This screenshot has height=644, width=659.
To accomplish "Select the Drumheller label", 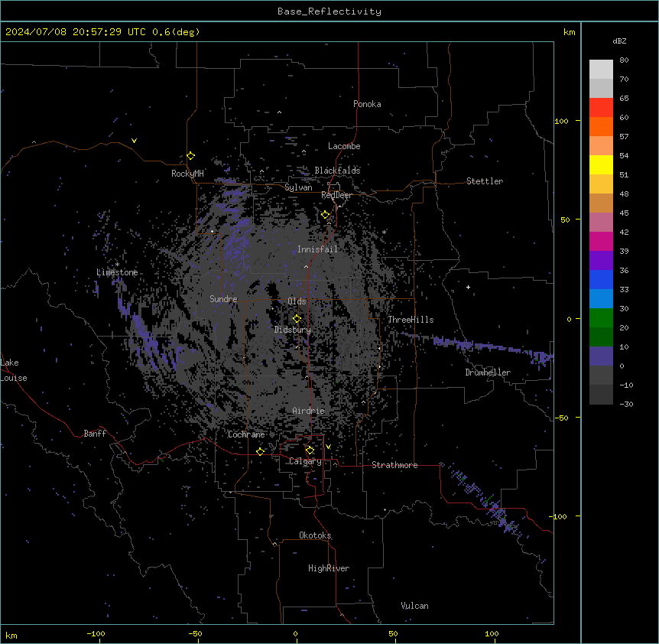I will 488,372.
